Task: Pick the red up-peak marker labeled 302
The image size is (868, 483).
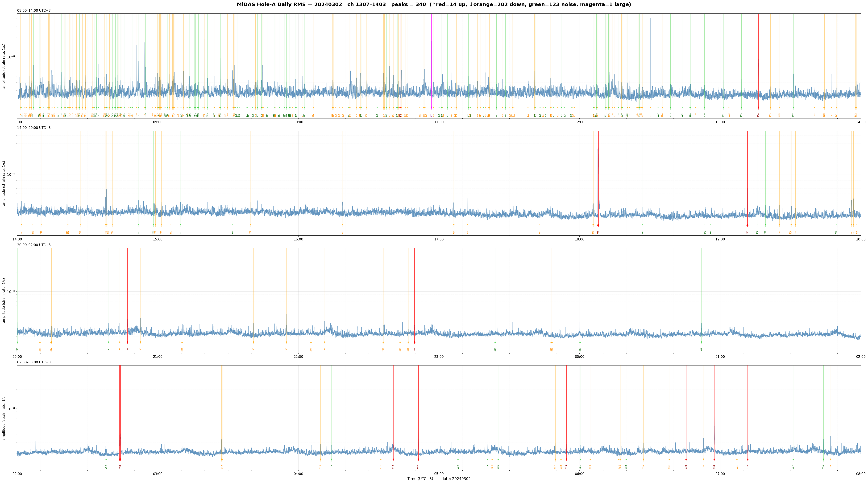Action: [x=415, y=342]
